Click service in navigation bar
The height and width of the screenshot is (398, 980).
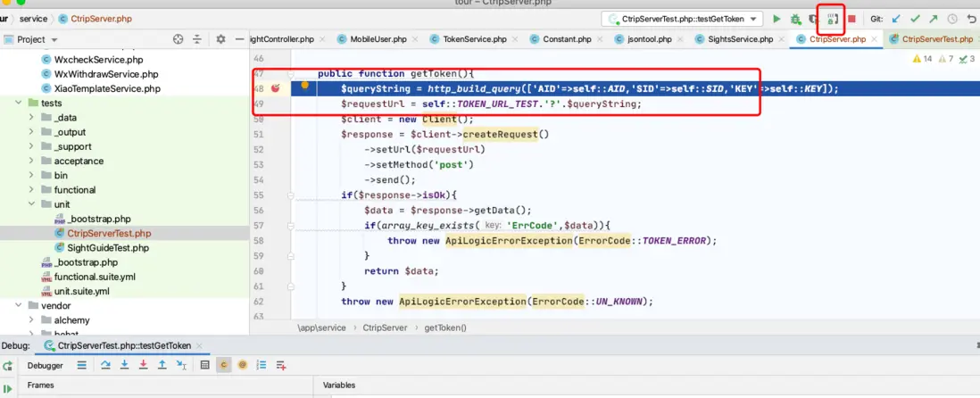[x=33, y=19]
